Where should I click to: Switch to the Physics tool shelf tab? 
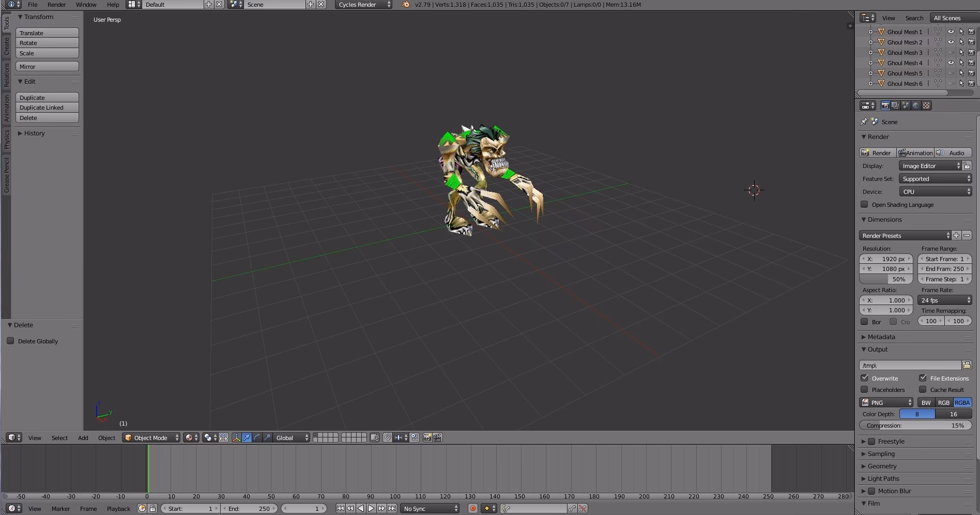point(6,139)
